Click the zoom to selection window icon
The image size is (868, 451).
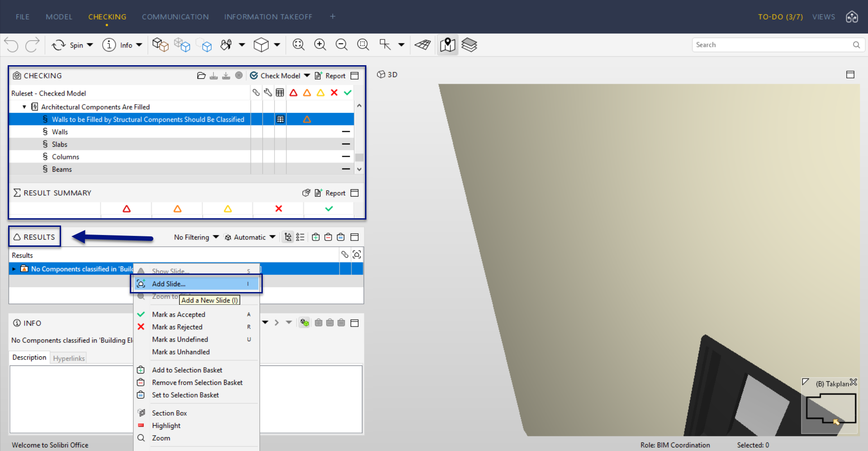(x=363, y=44)
